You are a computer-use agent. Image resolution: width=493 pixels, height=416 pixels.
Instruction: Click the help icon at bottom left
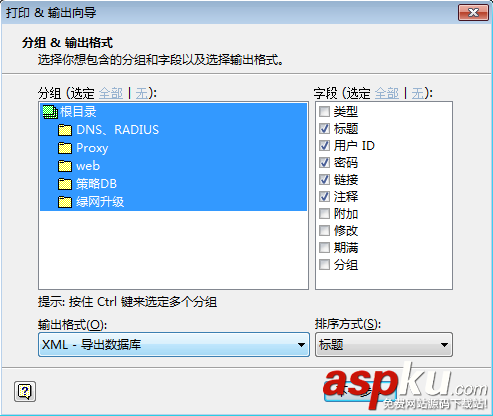(25, 391)
